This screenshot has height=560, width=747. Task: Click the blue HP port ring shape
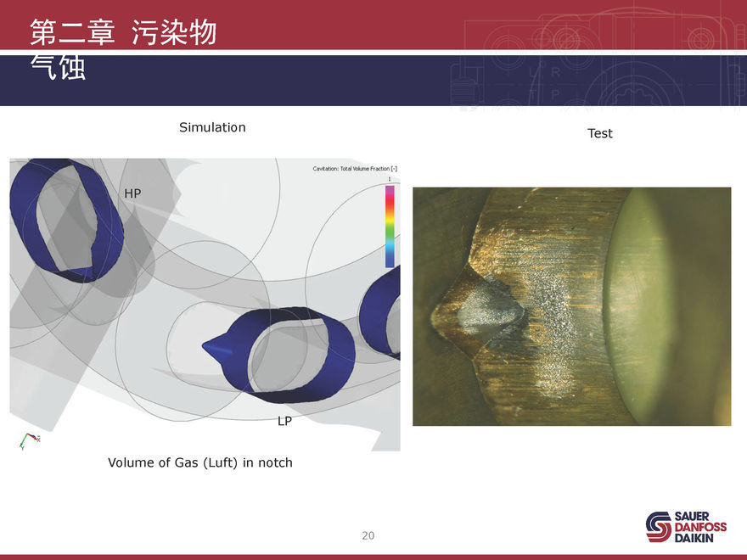[67, 221]
